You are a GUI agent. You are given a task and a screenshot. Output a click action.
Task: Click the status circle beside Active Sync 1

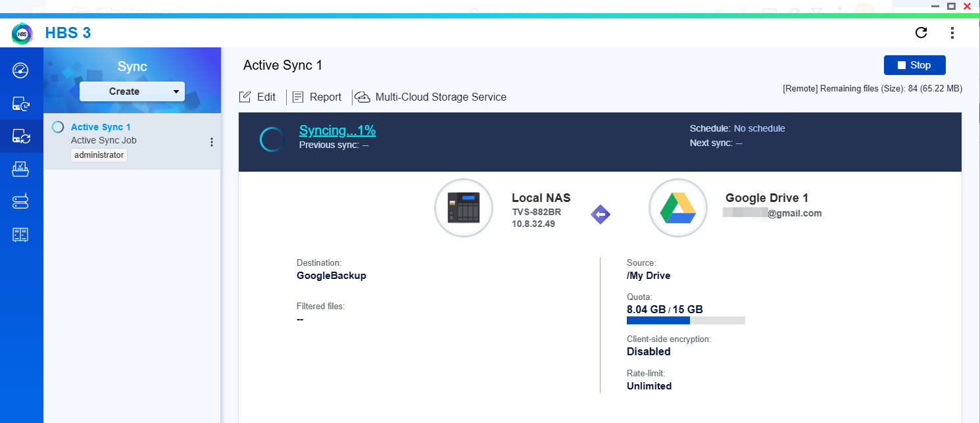click(57, 127)
